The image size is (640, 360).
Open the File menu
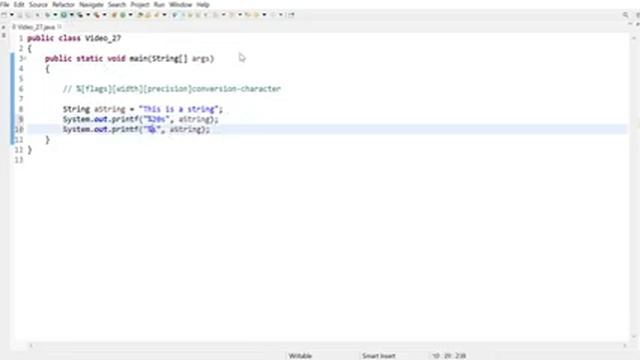pos(4,4)
